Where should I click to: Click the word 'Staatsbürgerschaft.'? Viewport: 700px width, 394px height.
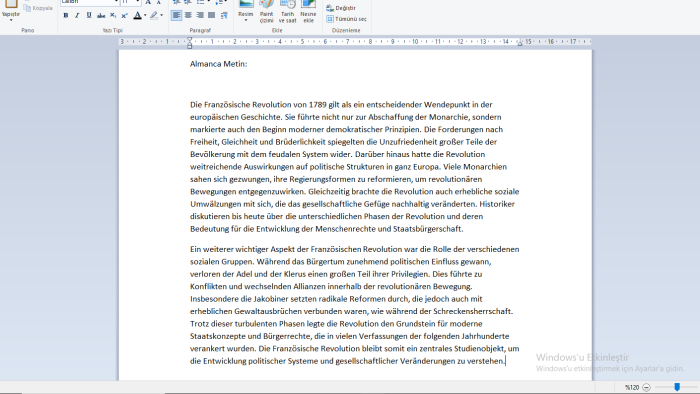428,229
